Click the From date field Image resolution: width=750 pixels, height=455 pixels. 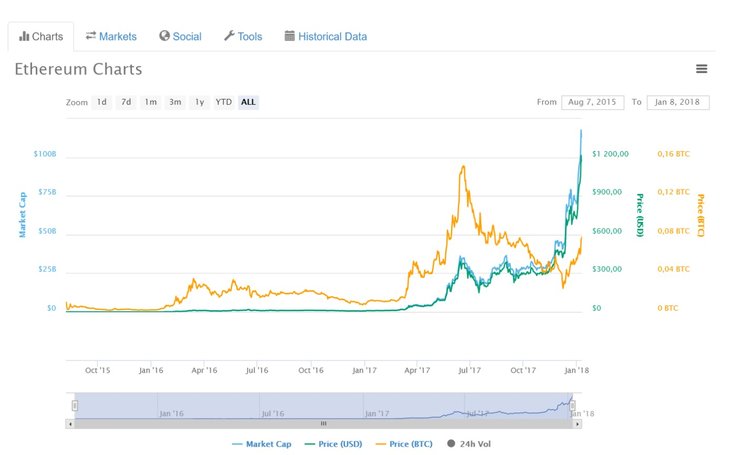590,102
